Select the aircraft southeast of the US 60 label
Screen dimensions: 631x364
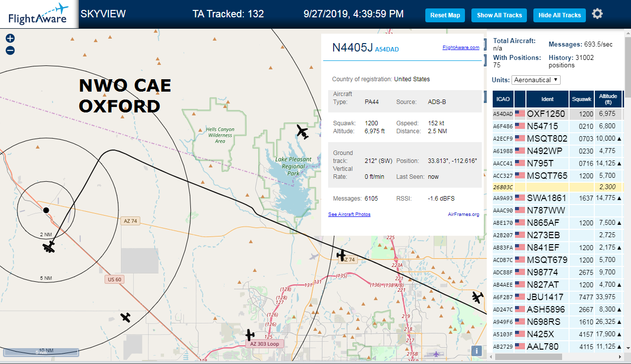[125, 317]
